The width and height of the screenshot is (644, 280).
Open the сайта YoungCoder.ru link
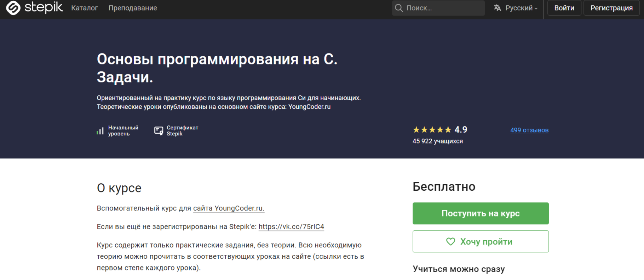pos(229,208)
